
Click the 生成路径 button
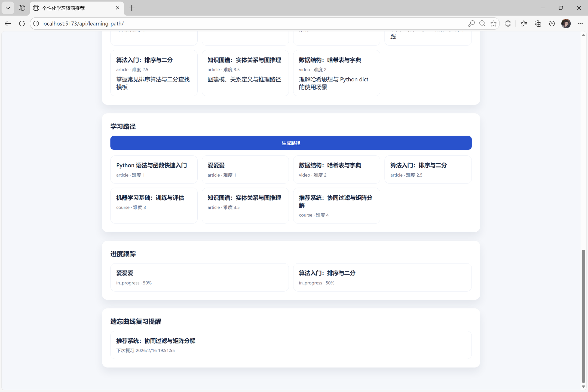tap(291, 143)
